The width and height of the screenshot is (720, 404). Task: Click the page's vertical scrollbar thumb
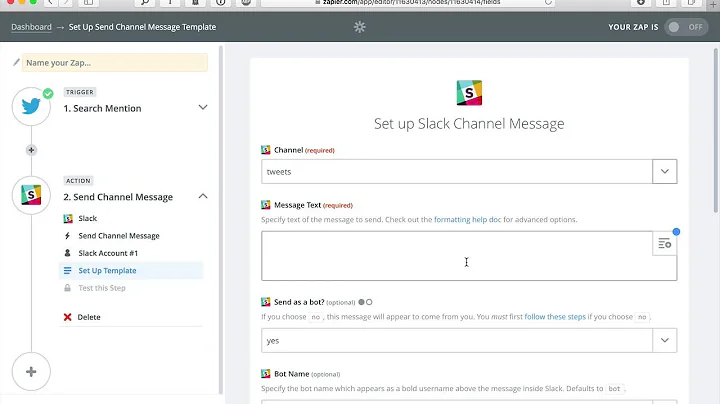[716, 130]
